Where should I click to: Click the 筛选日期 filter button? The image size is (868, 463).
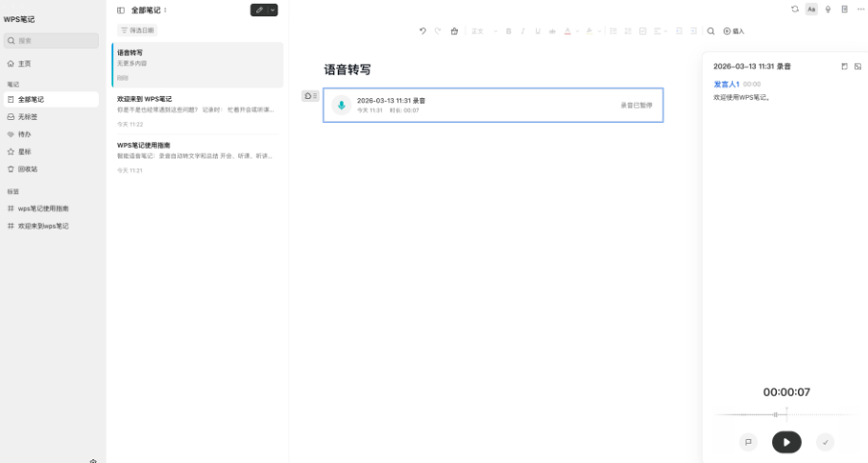point(137,30)
